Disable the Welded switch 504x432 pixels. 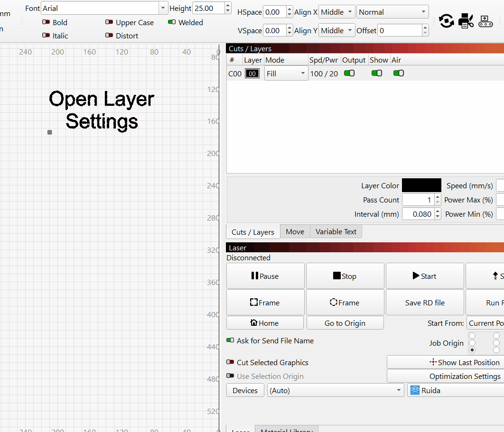(172, 22)
